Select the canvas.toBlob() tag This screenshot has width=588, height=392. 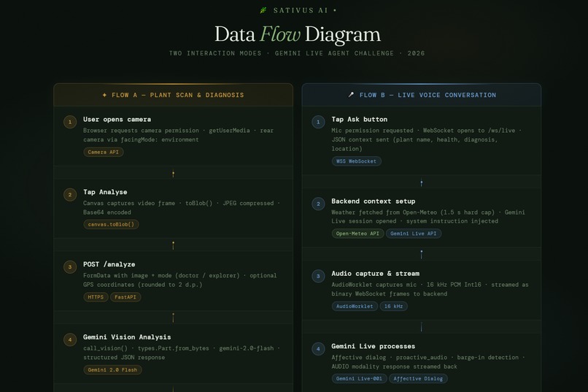(111, 224)
